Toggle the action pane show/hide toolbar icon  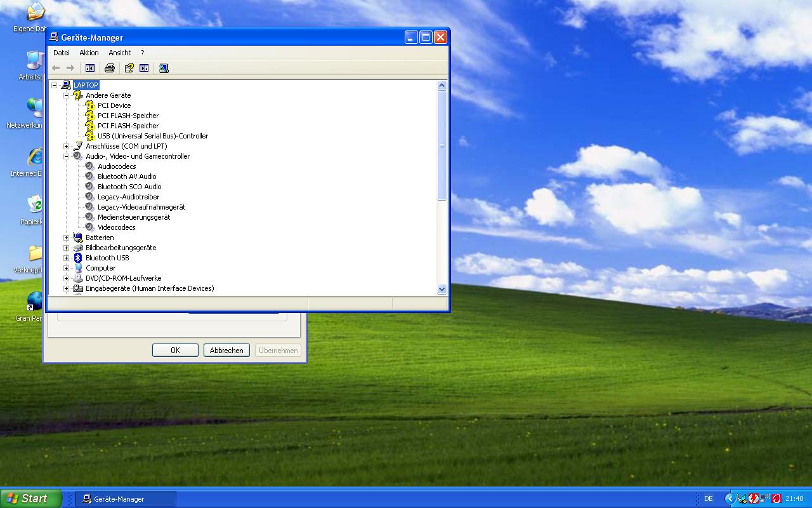coord(144,68)
